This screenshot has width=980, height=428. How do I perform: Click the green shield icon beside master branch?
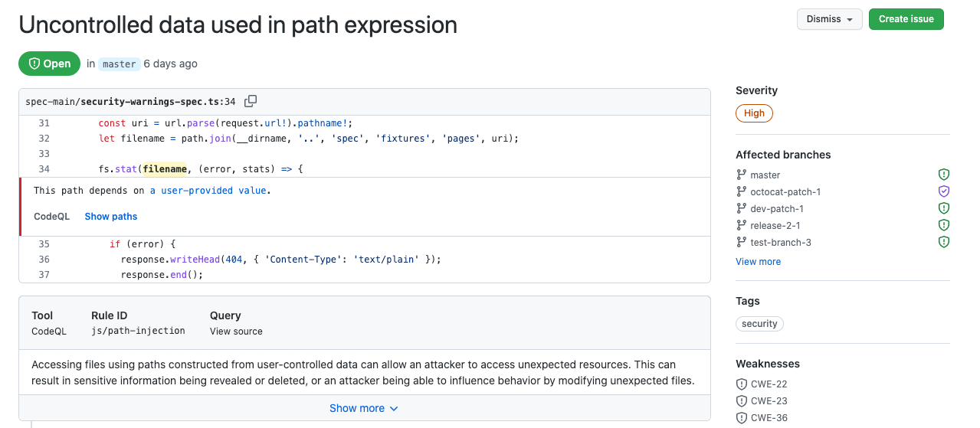pos(944,175)
